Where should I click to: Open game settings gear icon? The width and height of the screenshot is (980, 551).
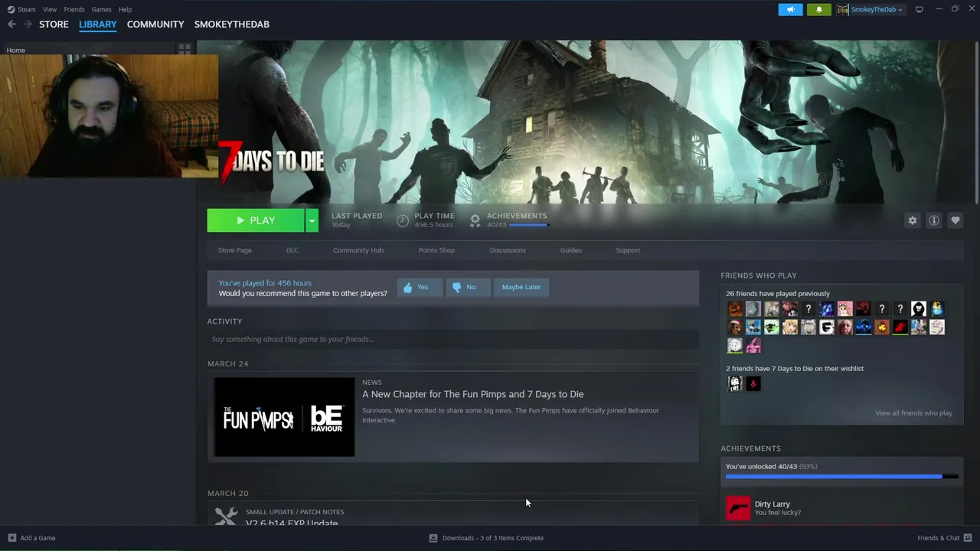(x=912, y=220)
